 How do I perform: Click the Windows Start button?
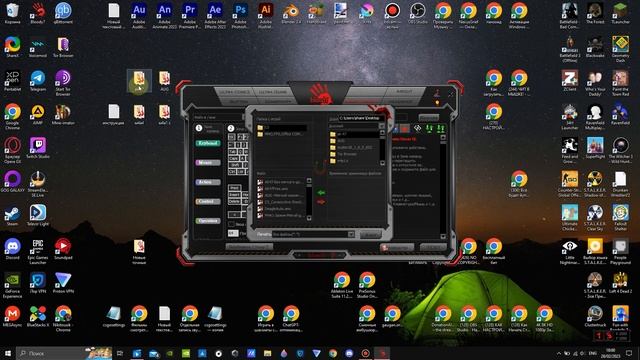tap(8, 353)
